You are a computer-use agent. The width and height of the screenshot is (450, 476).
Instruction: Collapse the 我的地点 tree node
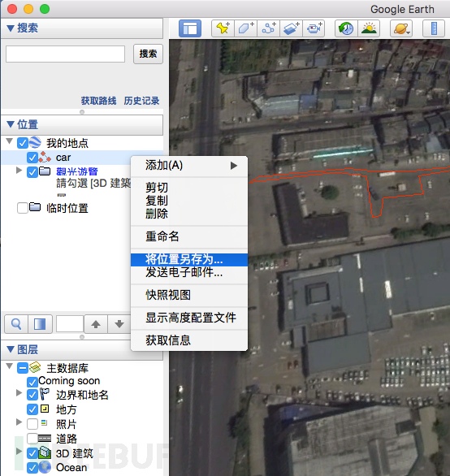point(10,141)
